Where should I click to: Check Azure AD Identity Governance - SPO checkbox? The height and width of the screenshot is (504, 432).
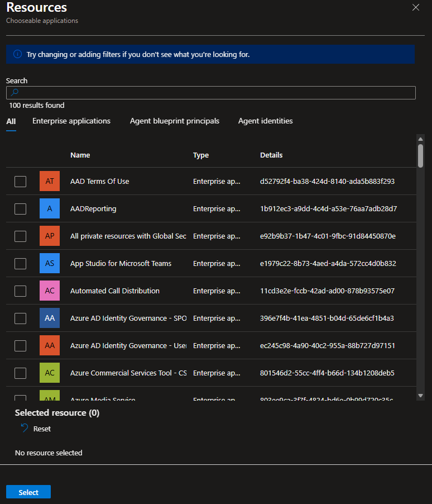click(20, 318)
